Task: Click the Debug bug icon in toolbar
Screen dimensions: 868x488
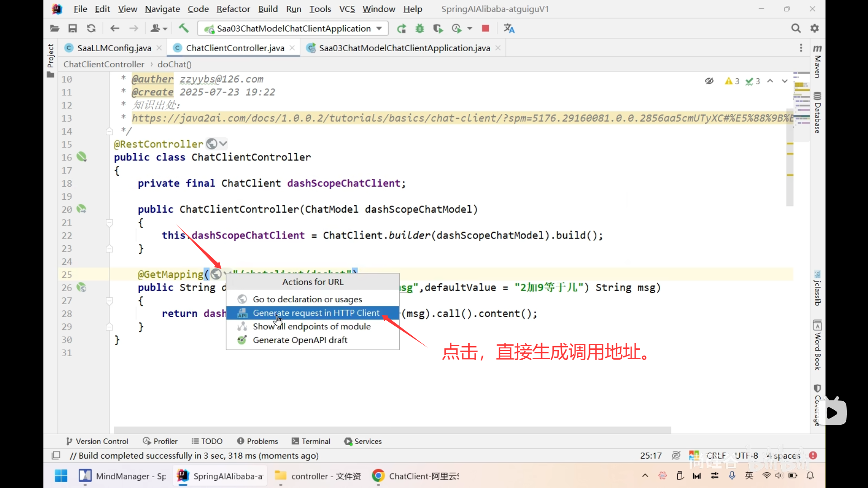Action: (x=420, y=28)
